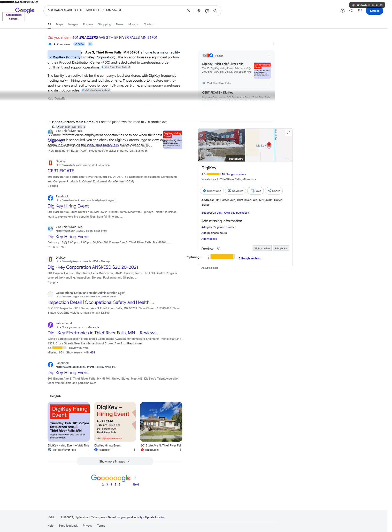392x532 pixels.
Task: Click the DigiKey map pin
Action: 269,145
